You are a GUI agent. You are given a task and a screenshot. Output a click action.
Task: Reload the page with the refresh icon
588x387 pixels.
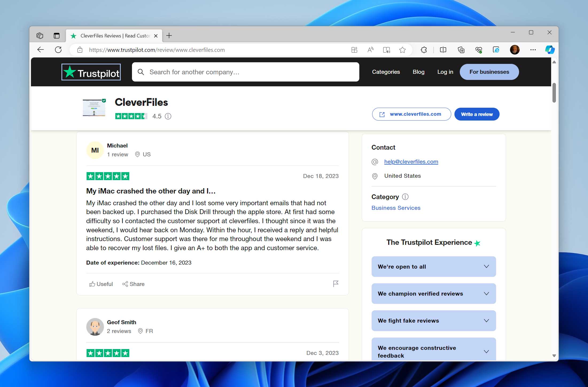click(58, 50)
